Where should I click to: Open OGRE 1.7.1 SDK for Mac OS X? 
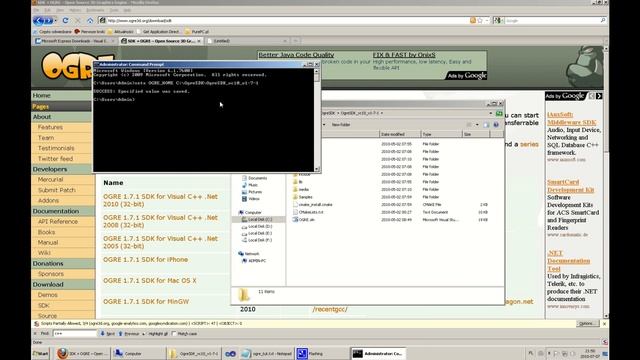(149, 280)
